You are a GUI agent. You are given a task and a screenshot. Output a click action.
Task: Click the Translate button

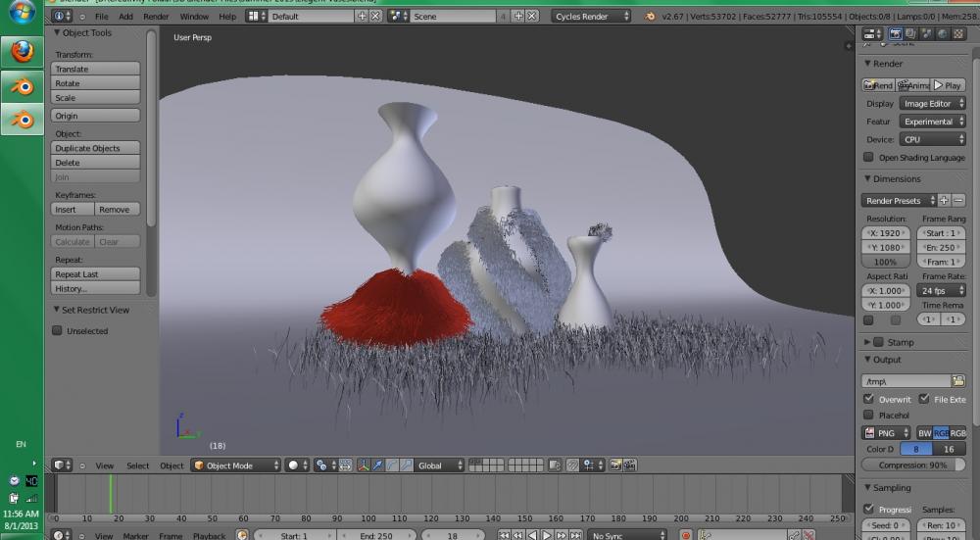[x=95, y=69]
